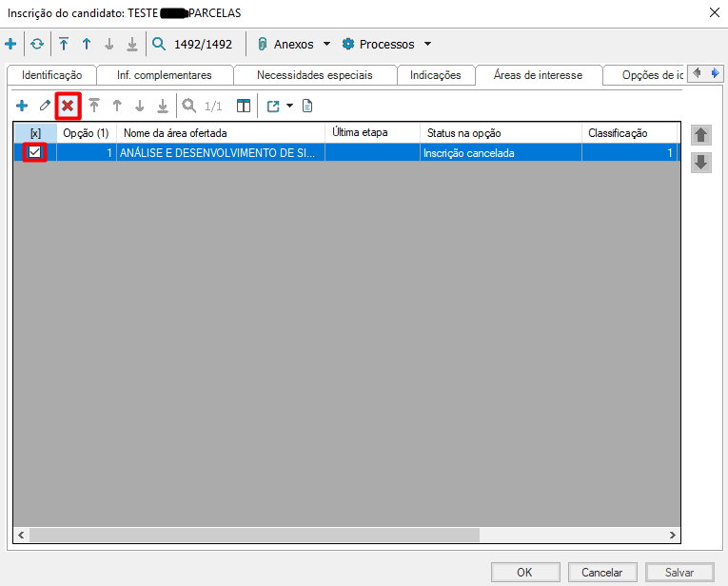Expand the Anexos dropdown
728x586 pixels.
(x=326, y=44)
